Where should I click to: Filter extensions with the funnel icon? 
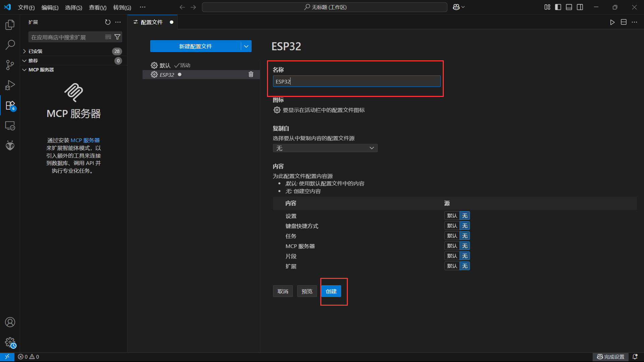[117, 37]
